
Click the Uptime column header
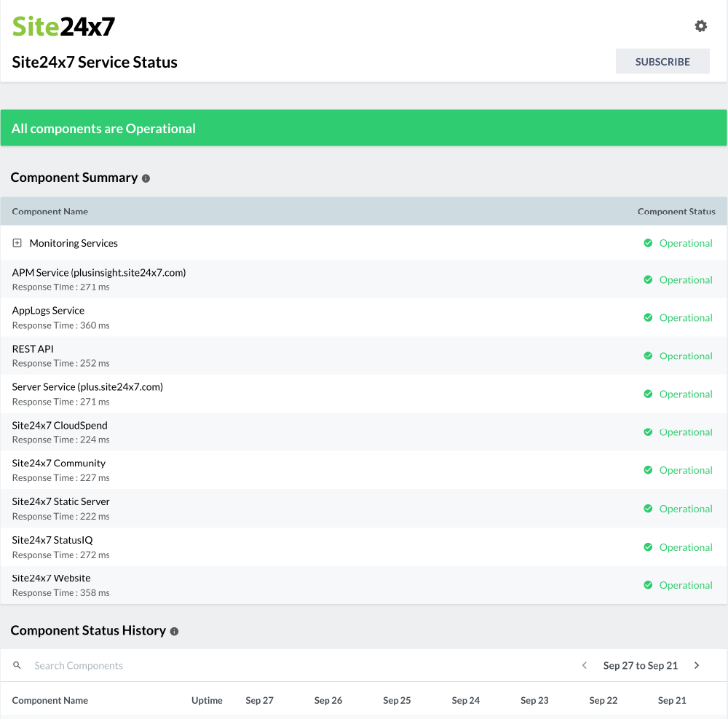[x=207, y=700]
